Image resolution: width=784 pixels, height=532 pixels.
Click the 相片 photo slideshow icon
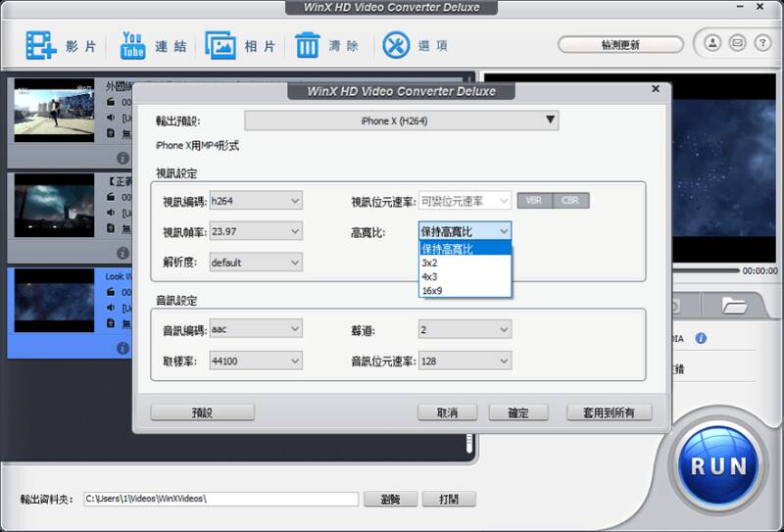click(220, 45)
